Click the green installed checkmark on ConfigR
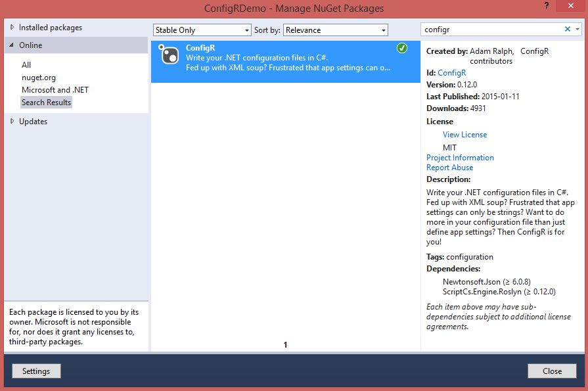 pos(402,48)
